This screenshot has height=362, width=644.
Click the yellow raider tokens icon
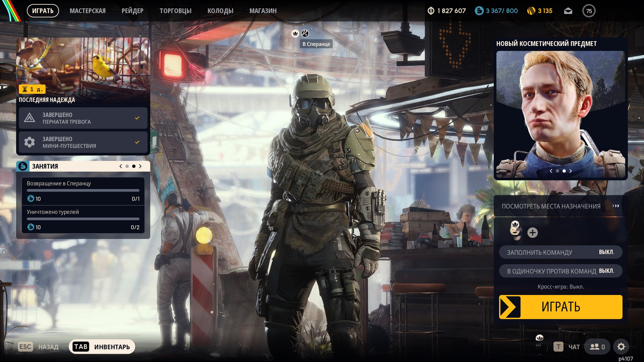[x=531, y=11]
